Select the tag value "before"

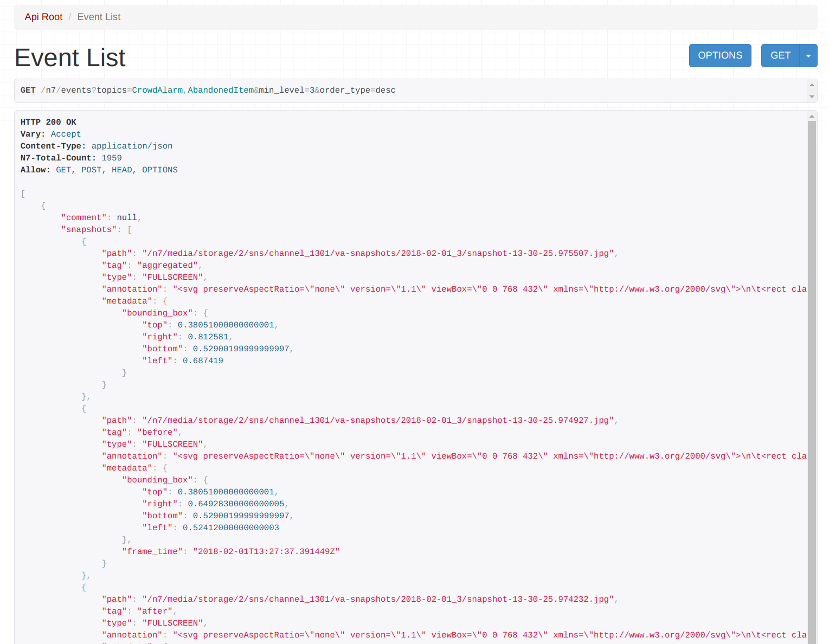(x=157, y=432)
